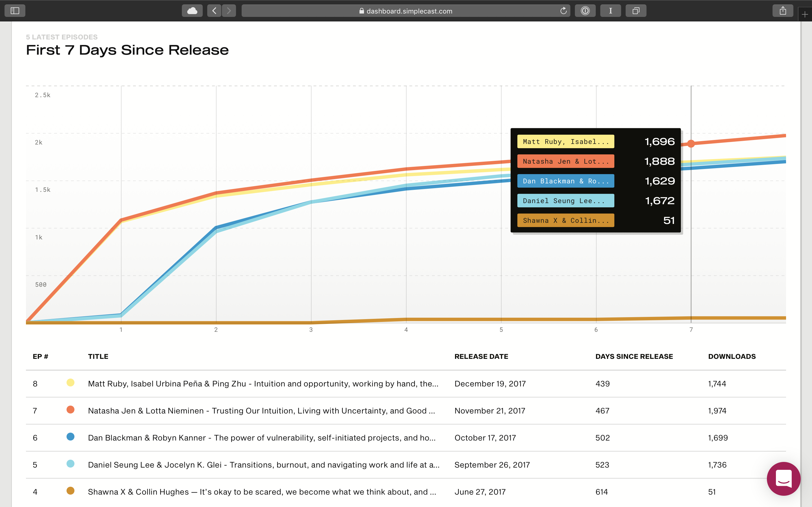Toggle the Safari sidebar button
812x507 pixels.
click(15, 11)
